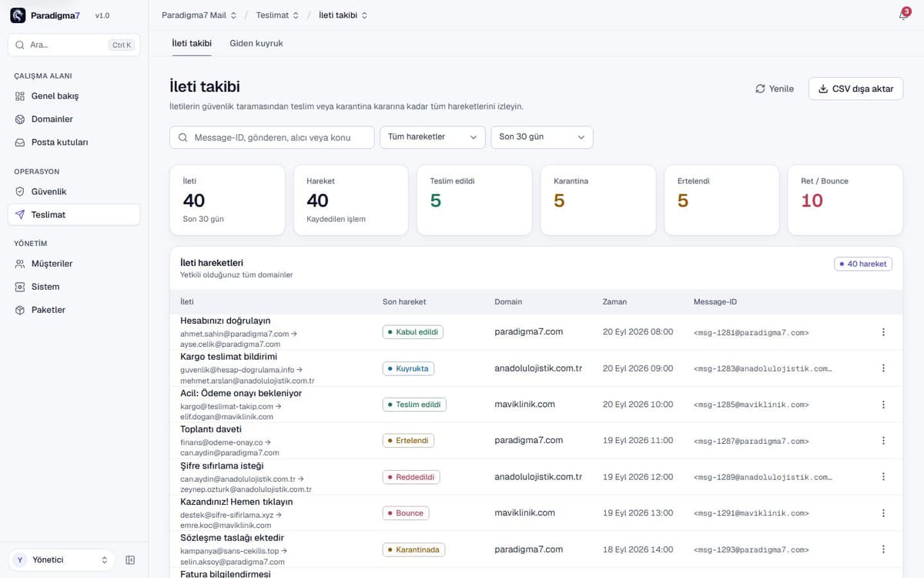Open row menu for msg-1291 message
924x578 pixels.
(x=883, y=513)
